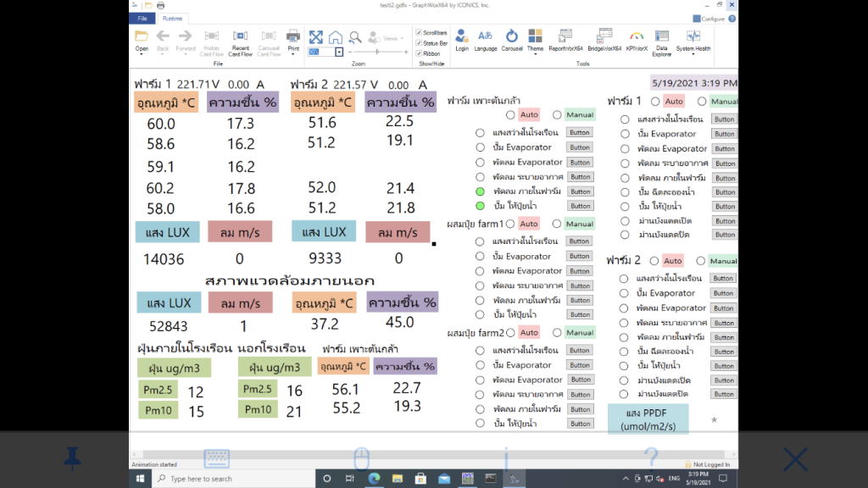868x488 pixels.
Task: Open the zoom percentage combo box
Action: (339, 52)
